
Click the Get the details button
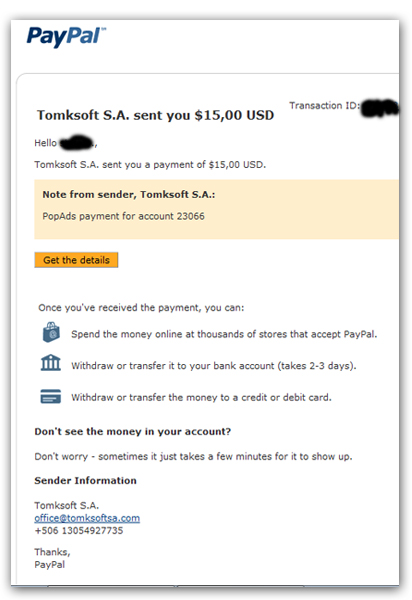click(76, 260)
